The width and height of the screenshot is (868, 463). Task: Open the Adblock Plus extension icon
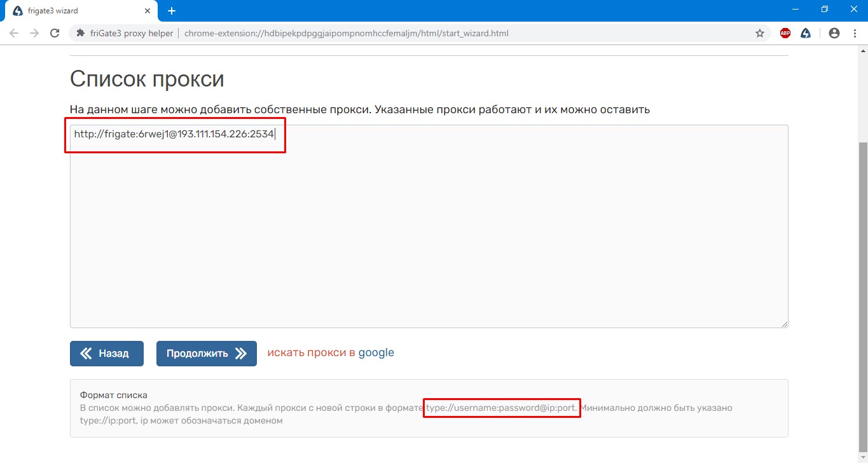pyautogui.click(x=785, y=33)
